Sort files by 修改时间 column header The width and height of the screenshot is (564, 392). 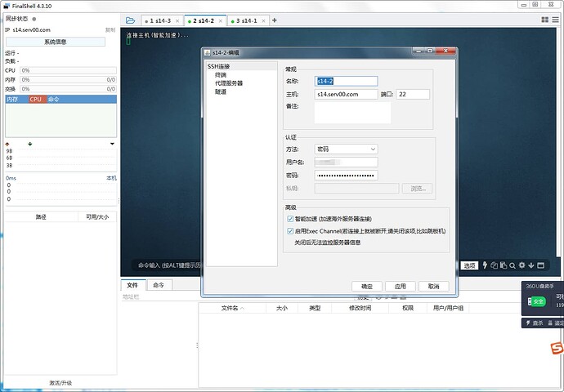tap(360, 308)
